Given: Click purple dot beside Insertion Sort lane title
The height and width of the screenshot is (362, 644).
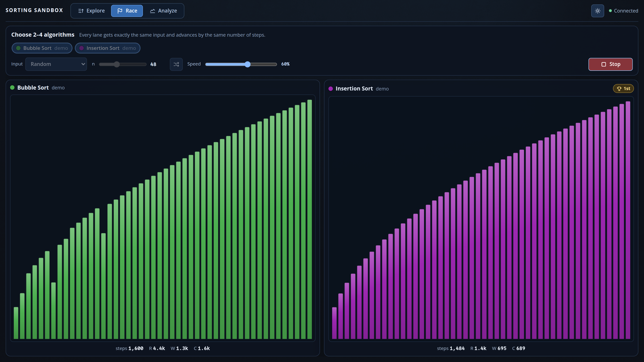Looking at the screenshot, I should (330, 88).
